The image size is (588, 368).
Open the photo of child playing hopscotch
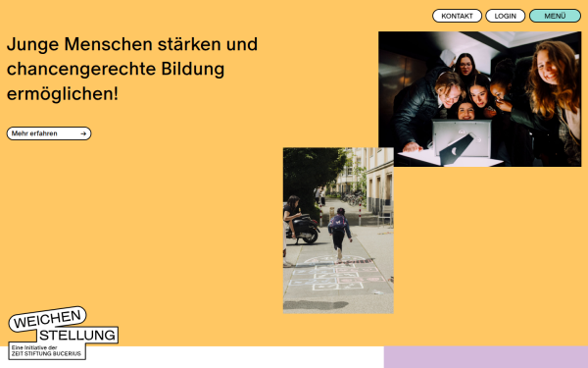338,231
